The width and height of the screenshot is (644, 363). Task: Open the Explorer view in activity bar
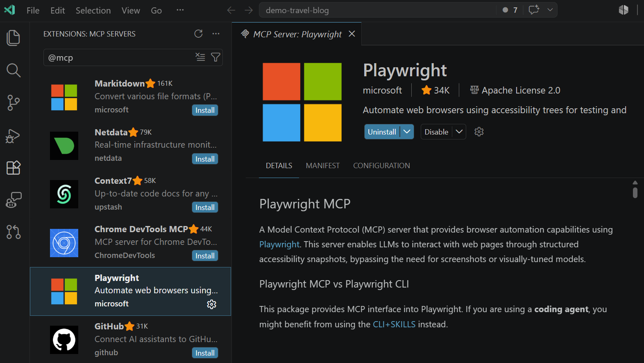tap(14, 38)
